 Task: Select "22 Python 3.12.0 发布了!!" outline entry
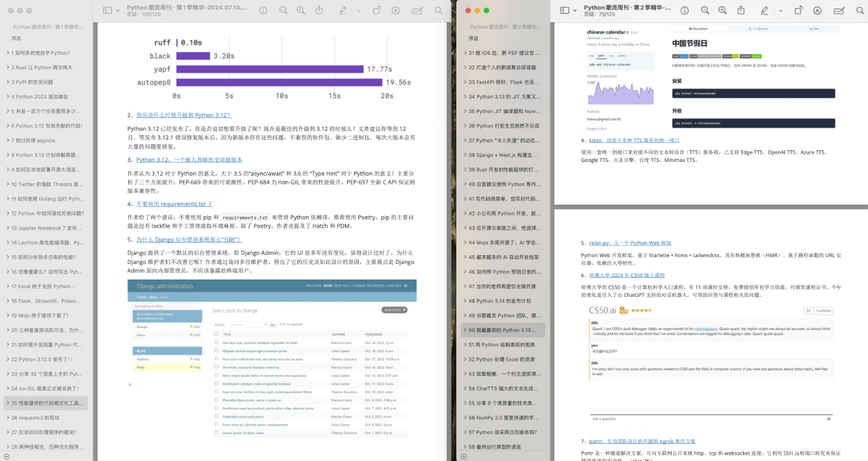pyautogui.click(x=47, y=359)
